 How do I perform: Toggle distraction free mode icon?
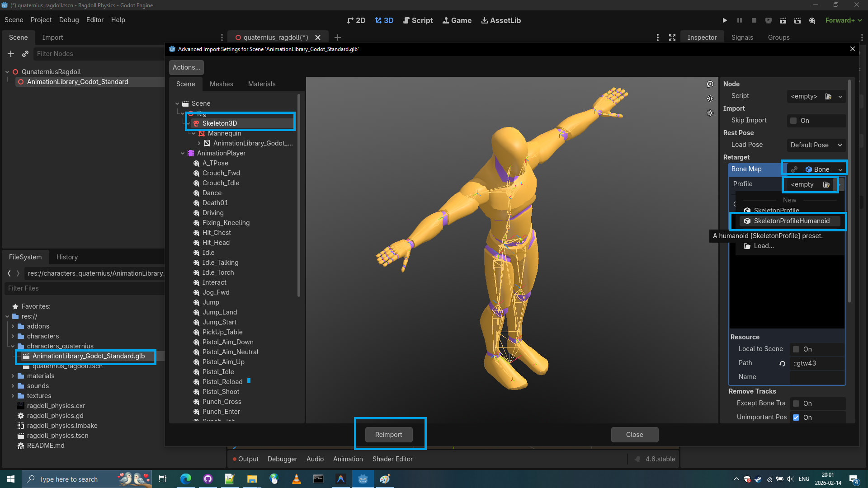(x=672, y=38)
